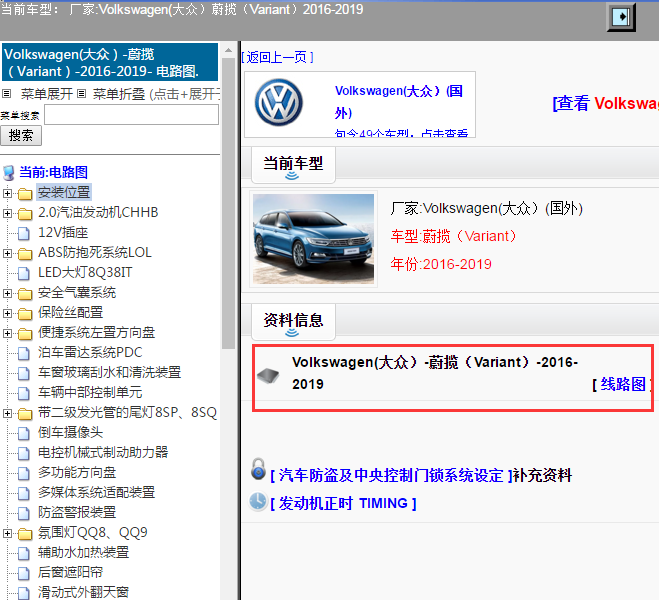659x600 pixels.
Task: Select 辅助水加热装置 in the tree
Action: pyautogui.click(x=83, y=553)
